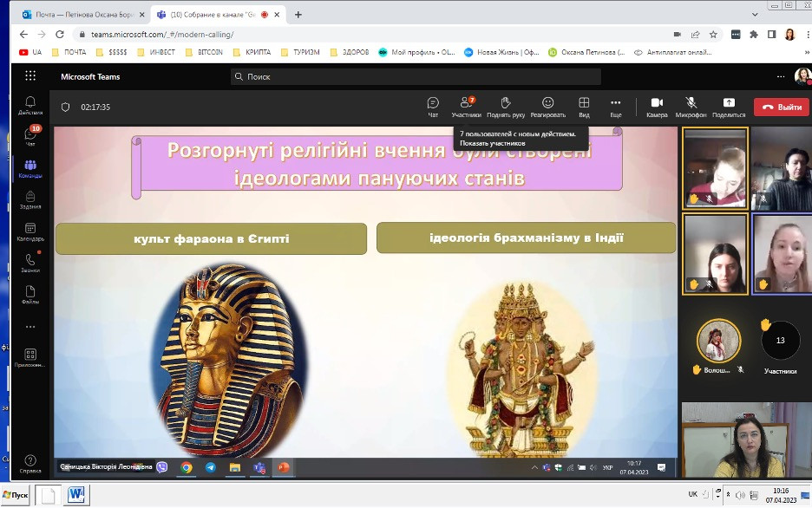This screenshot has width=812, height=508.
Task: Unmute the Microphone
Action: pyautogui.click(x=691, y=107)
